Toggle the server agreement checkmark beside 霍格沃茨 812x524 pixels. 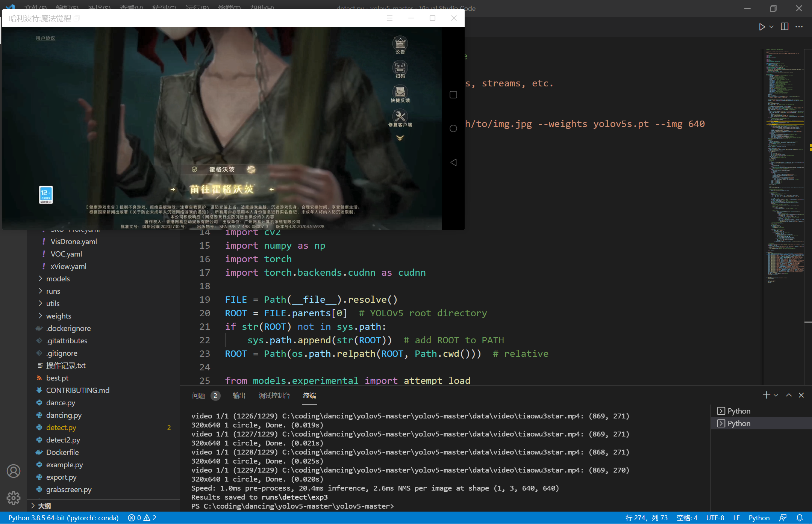point(194,169)
